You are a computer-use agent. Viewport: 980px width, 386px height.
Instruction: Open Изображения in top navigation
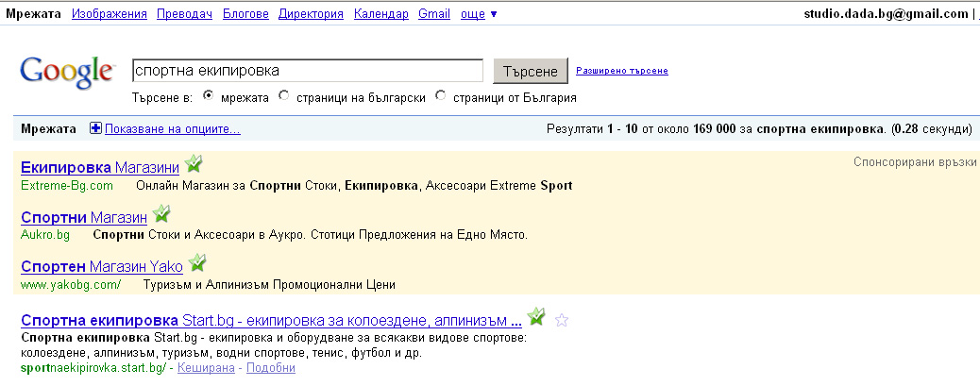110,14
